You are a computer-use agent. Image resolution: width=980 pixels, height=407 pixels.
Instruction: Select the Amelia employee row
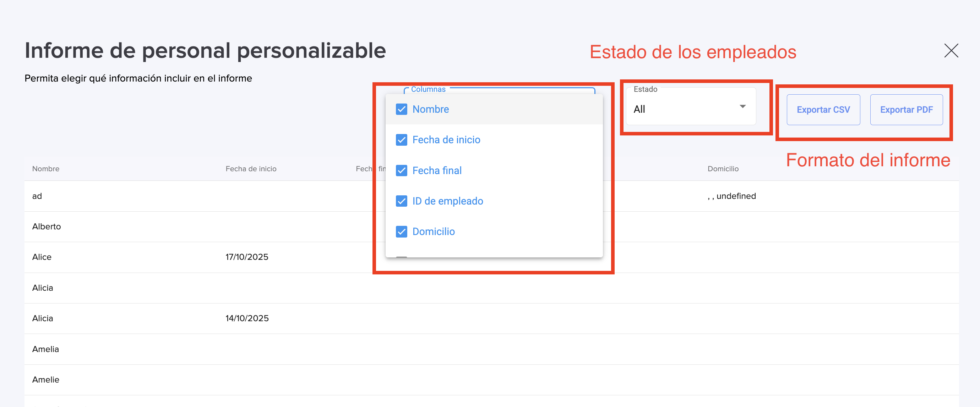pos(46,349)
